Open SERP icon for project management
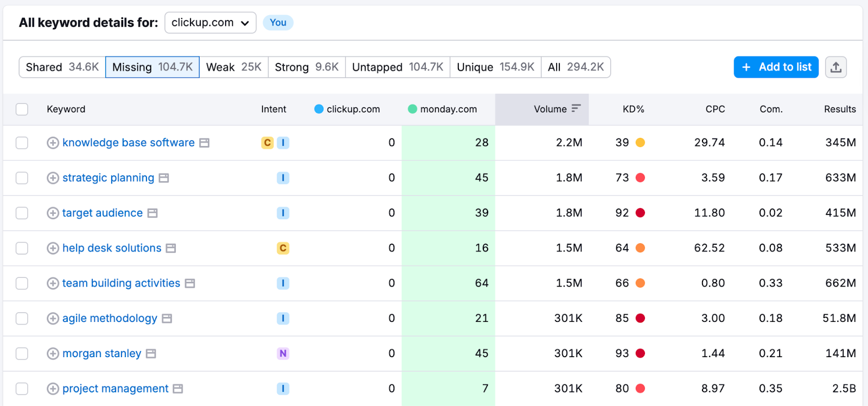The height and width of the screenshot is (406, 868). click(178, 389)
